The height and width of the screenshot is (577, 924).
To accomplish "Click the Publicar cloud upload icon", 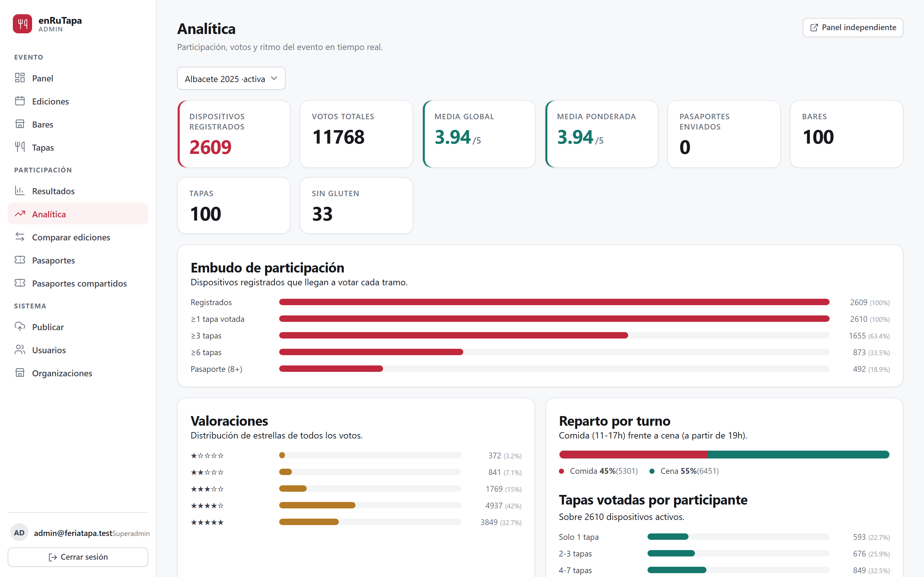I will click(20, 327).
